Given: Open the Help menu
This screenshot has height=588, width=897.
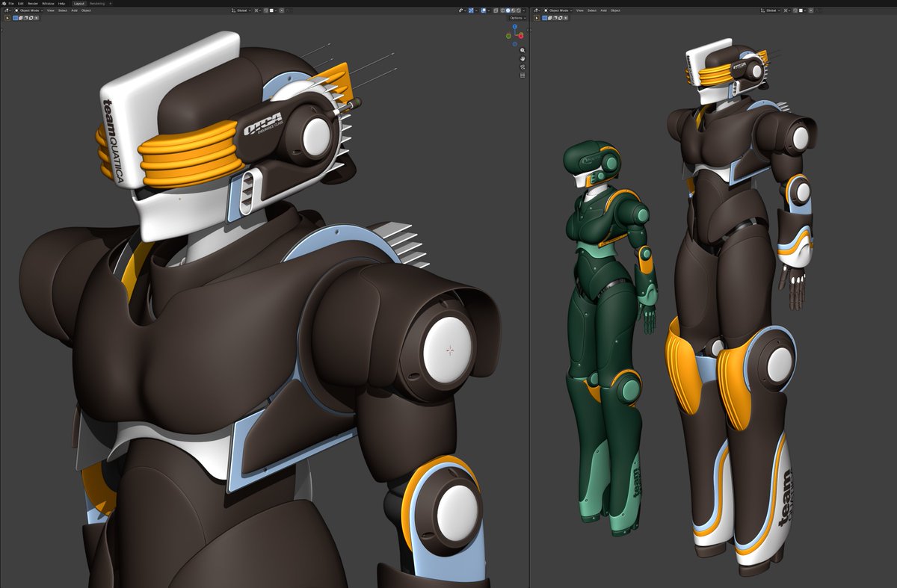Looking at the screenshot, I should (61, 4).
